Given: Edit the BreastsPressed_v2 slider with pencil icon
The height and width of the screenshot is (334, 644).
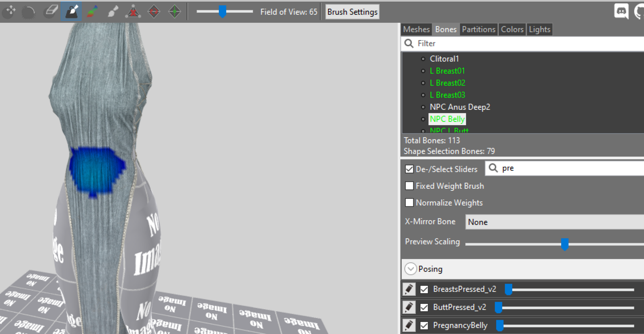Looking at the screenshot, I should [x=409, y=289].
